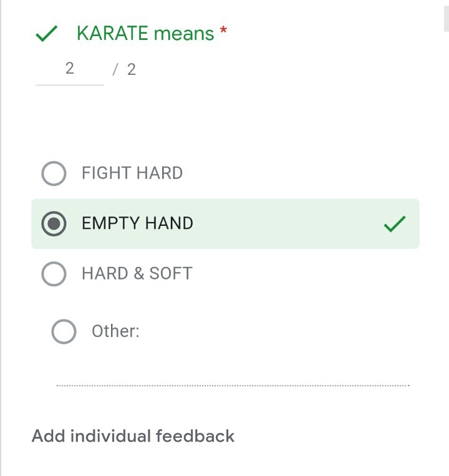Select the Other radio button

(64, 331)
